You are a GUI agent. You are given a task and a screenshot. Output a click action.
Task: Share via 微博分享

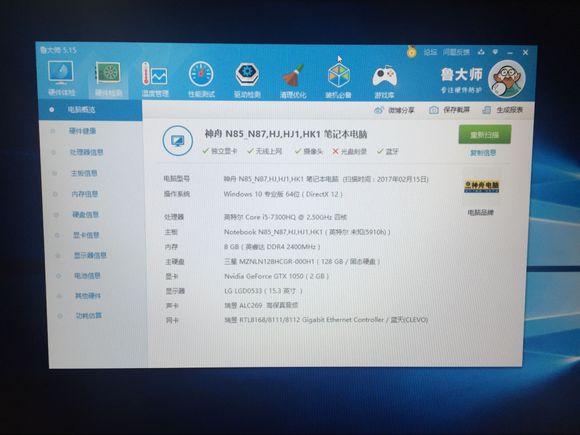point(394,110)
